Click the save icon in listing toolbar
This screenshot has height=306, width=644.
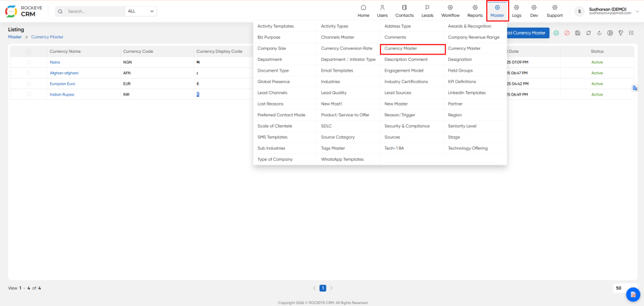click(x=577, y=33)
